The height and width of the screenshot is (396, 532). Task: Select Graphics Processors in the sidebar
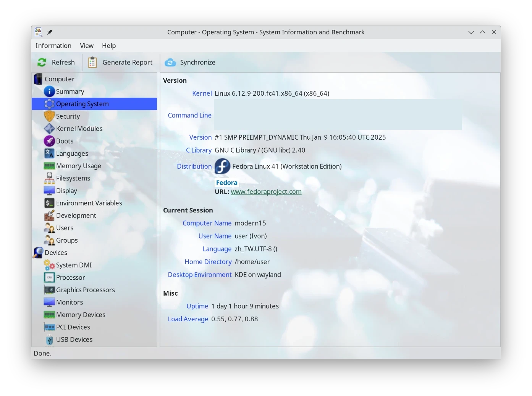pos(86,290)
